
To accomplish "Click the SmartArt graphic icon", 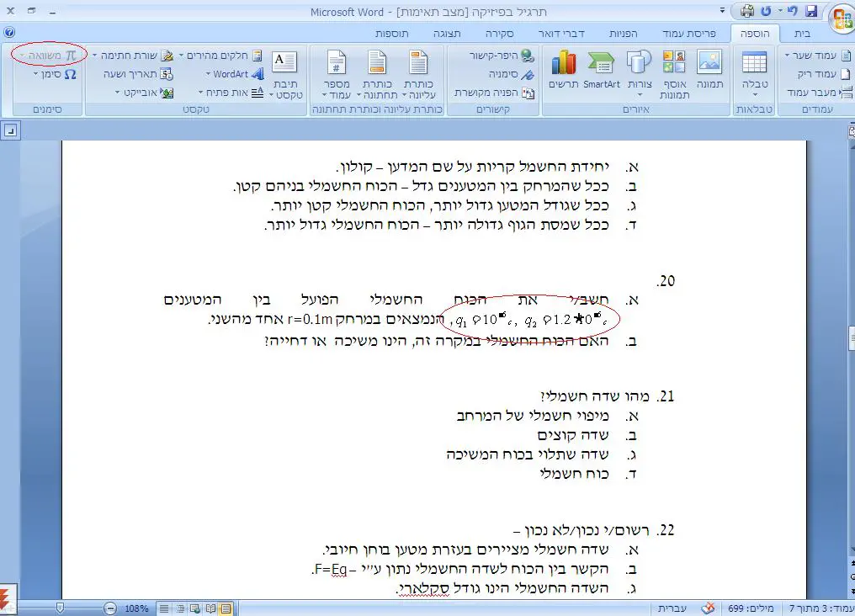I will [x=601, y=70].
